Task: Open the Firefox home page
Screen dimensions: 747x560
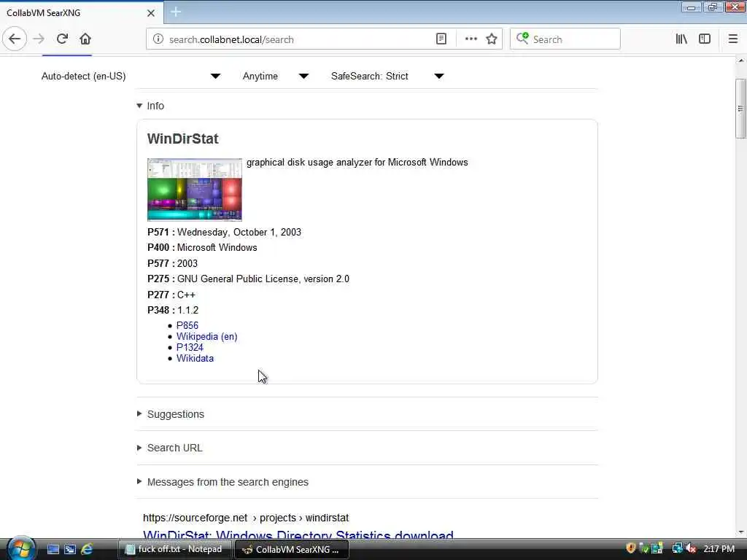Action: coord(85,39)
